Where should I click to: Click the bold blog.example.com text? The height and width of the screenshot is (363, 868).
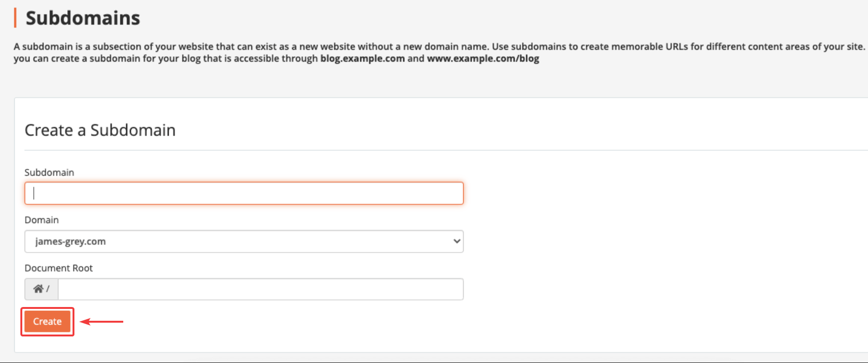coord(363,58)
